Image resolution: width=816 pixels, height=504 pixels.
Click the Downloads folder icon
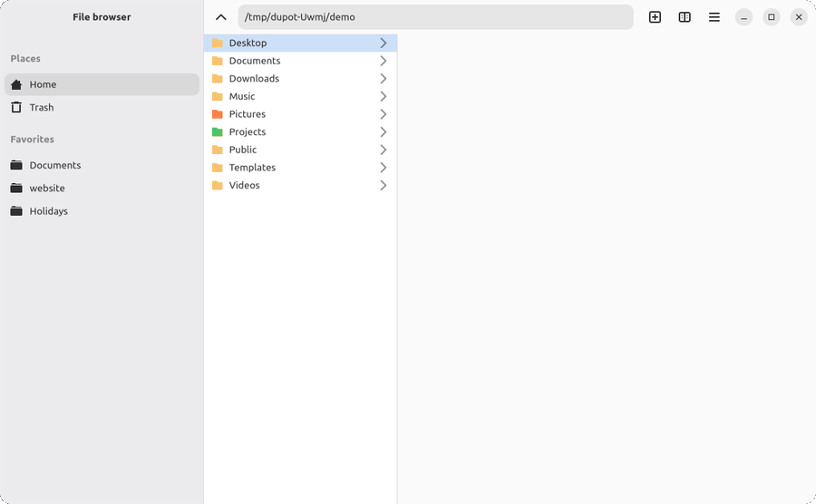point(218,79)
